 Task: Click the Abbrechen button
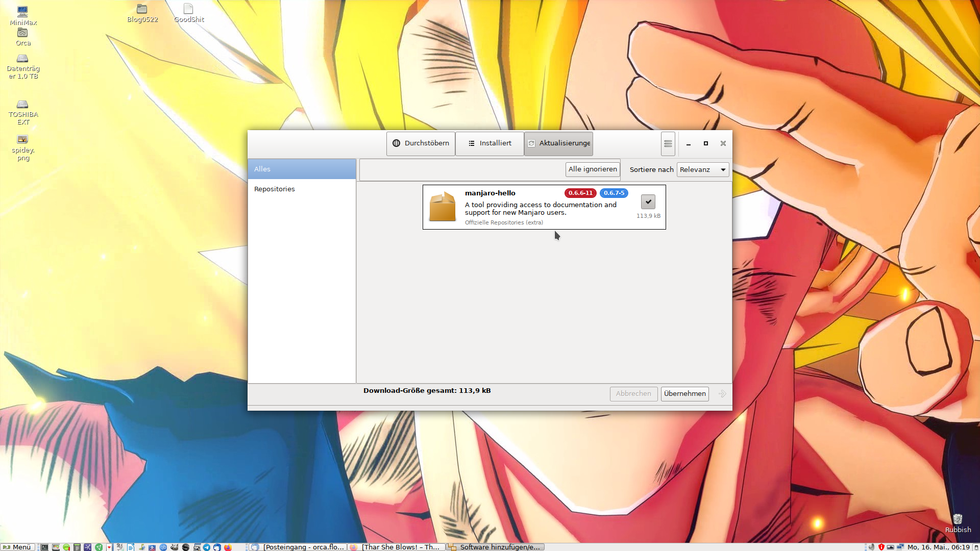pyautogui.click(x=633, y=393)
